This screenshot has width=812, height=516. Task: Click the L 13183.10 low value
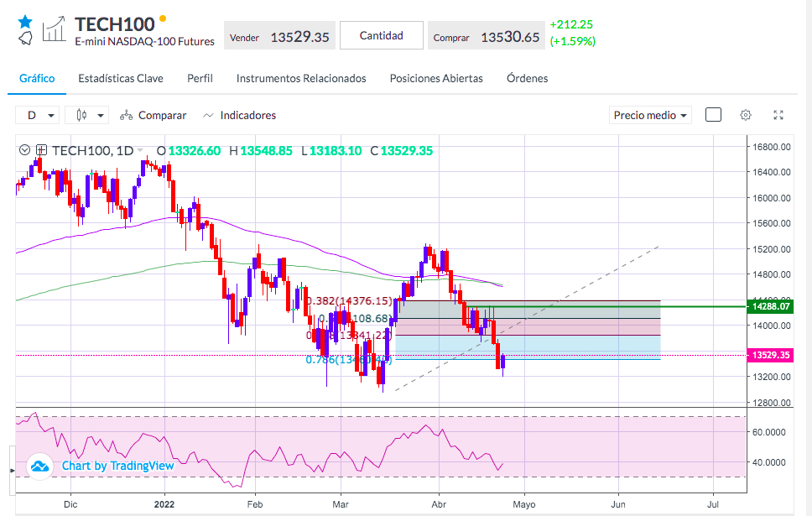tap(331, 151)
